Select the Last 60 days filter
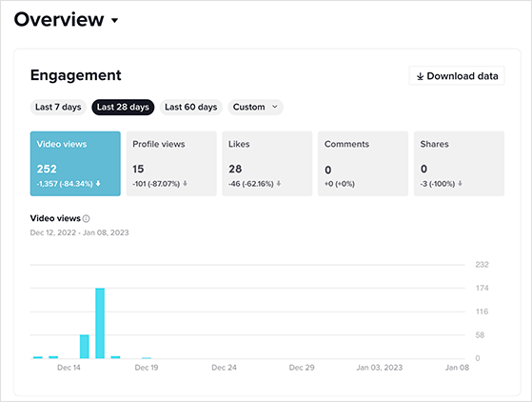Image resolution: width=532 pixels, height=402 pixels. click(191, 108)
